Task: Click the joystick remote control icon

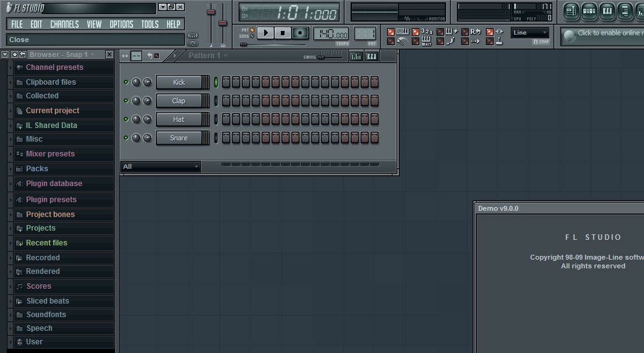Action: pos(499,41)
